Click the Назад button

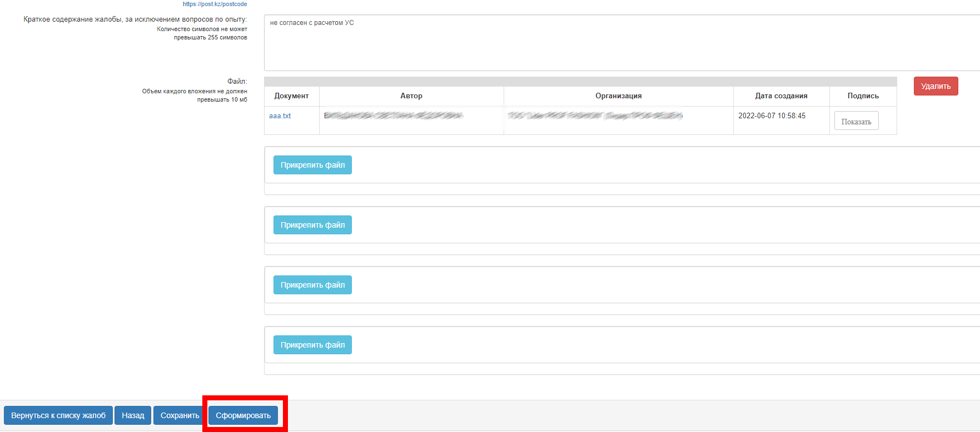tap(133, 415)
